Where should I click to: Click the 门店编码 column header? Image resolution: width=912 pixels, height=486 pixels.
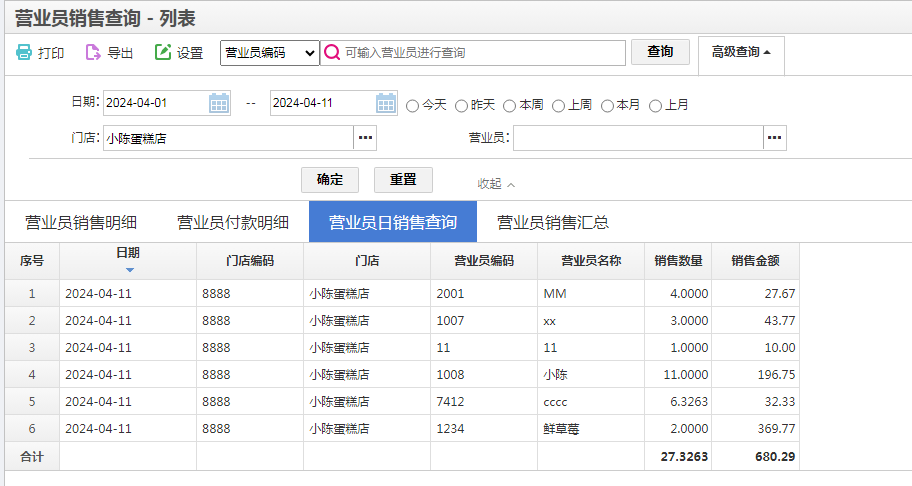coord(250,261)
